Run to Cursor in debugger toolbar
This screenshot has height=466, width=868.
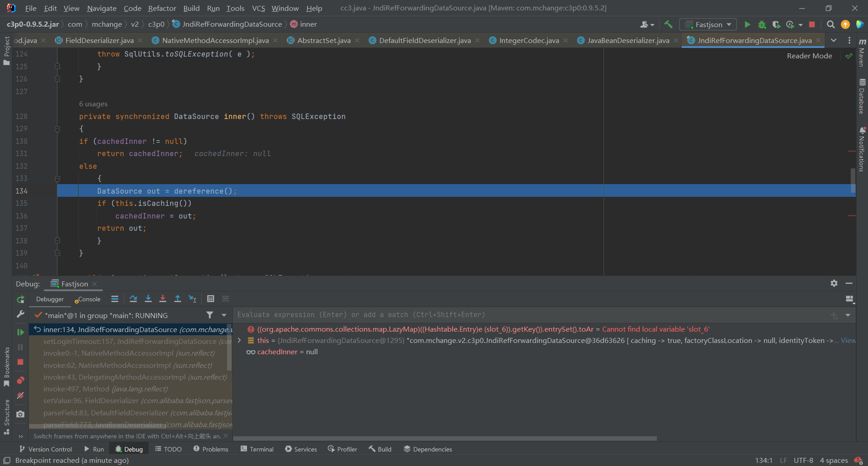(x=193, y=299)
